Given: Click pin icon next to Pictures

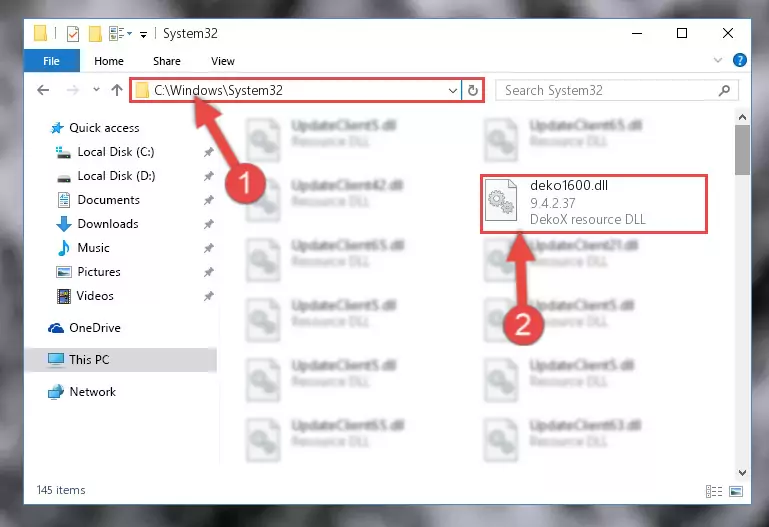Looking at the screenshot, I should click(x=209, y=272).
